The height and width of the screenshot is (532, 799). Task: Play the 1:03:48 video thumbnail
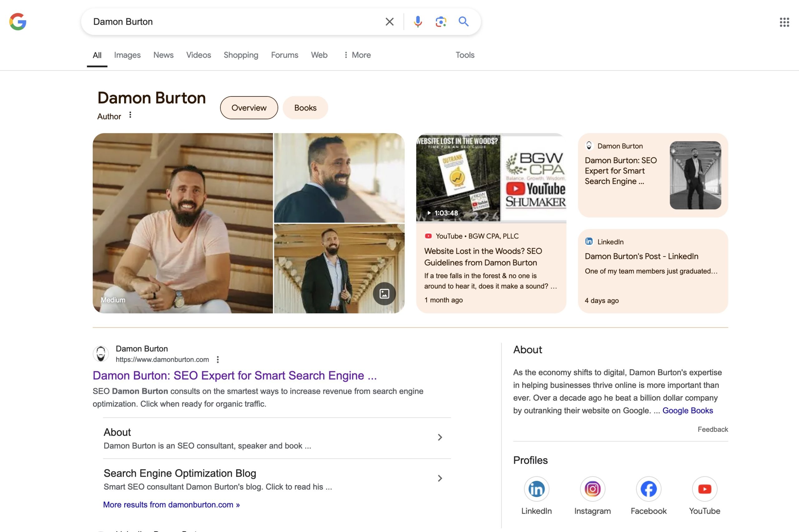click(491, 178)
